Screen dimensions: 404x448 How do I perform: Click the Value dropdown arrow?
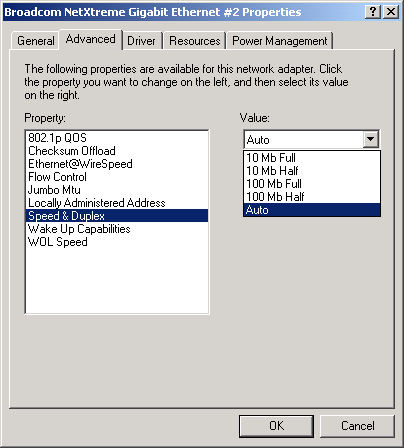click(x=371, y=139)
